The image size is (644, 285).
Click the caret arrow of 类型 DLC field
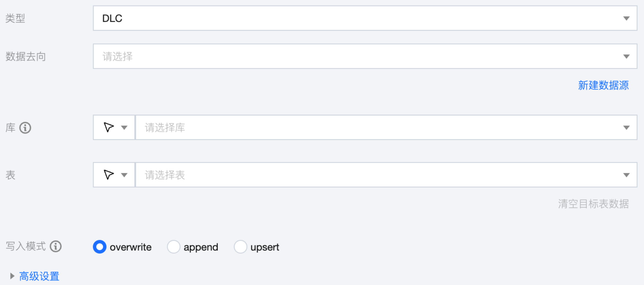point(626,18)
